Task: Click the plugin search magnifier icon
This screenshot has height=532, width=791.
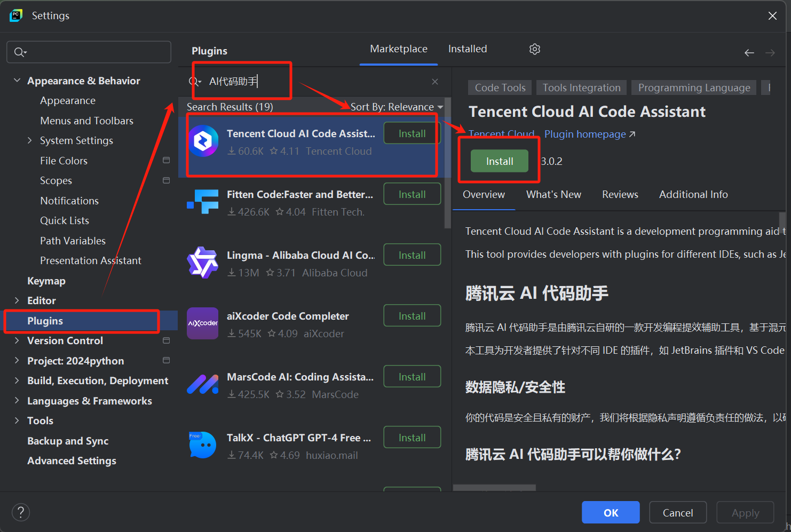Action: 195,82
